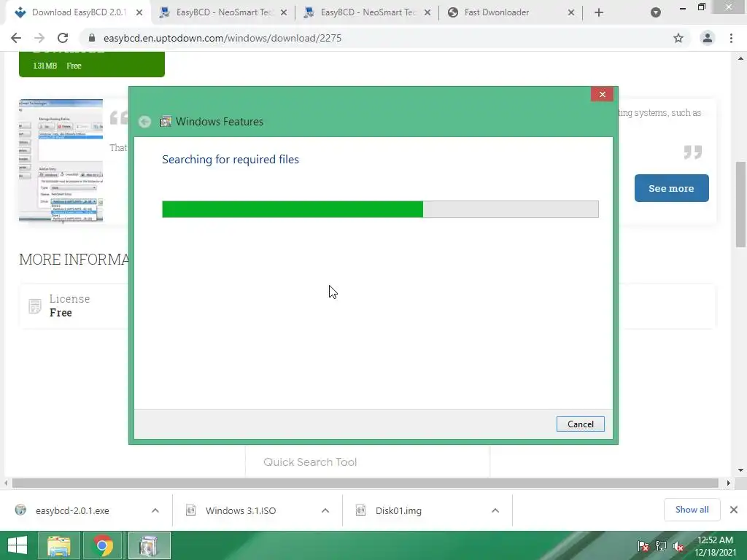Click the scroll right arrow
The height and width of the screenshot is (560, 747).
(x=729, y=483)
